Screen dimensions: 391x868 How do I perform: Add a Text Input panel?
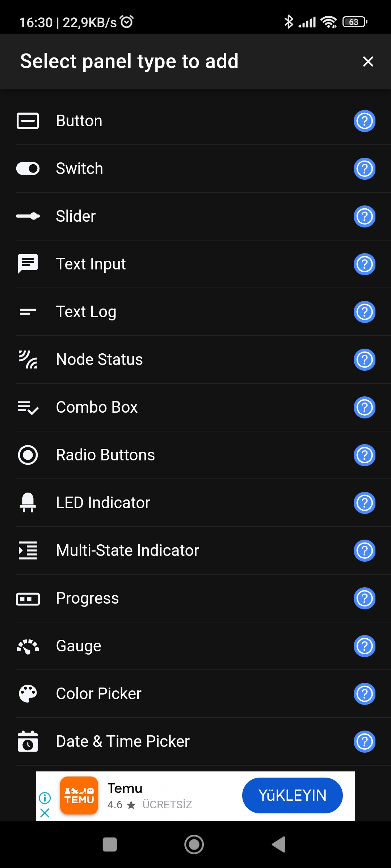[91, 264]
